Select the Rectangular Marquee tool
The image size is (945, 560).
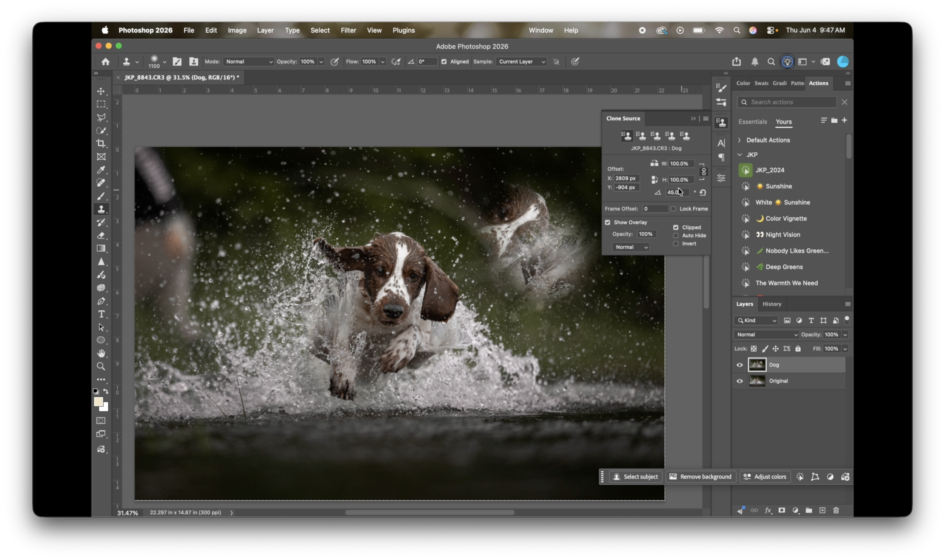[101, 104]
